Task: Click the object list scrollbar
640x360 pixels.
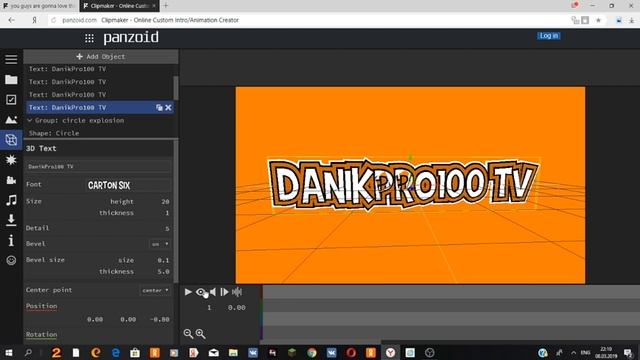Action: pos(176,88)
